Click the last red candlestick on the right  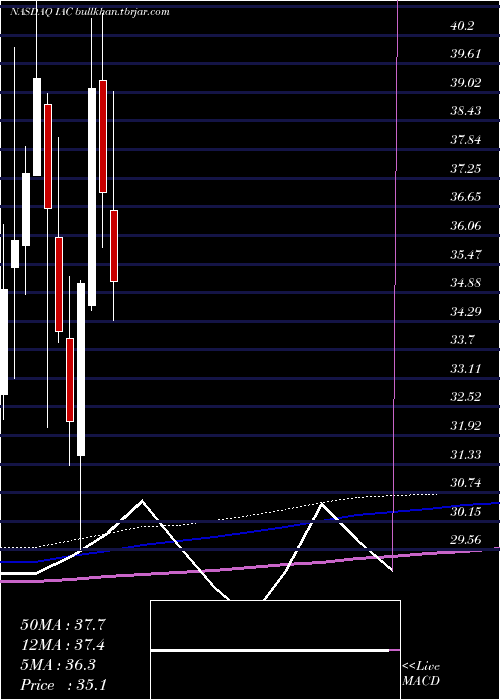114,246
